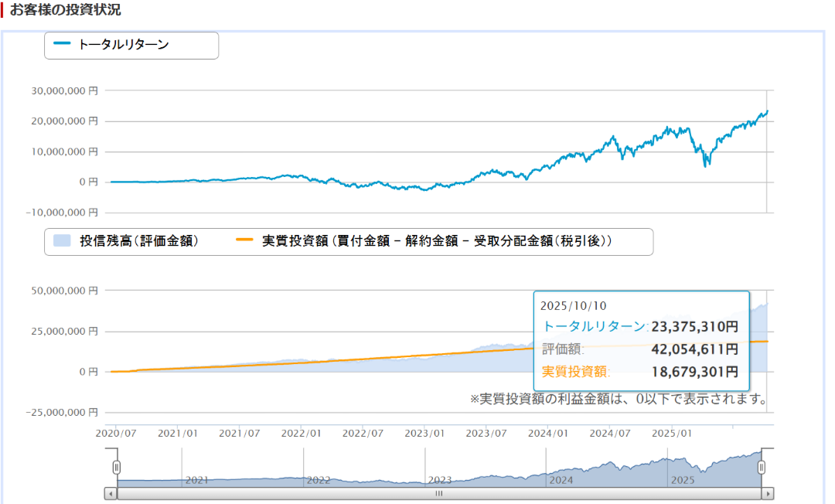Click the 2022 label in the navigator
835x504 pixels.
tap(318, 480)
